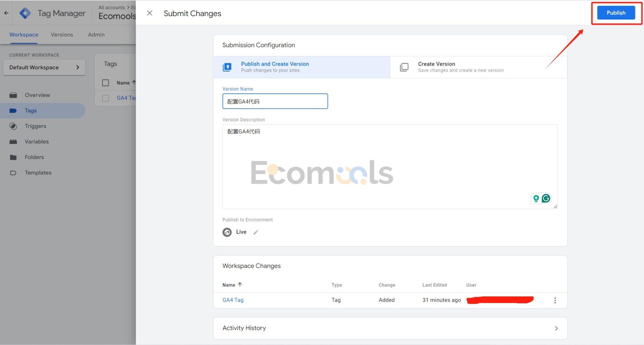Image resolution: width=644 pixels, height=345 pixels.
Task: Check the GA4 Tag row checkbox
Action: 106,98
